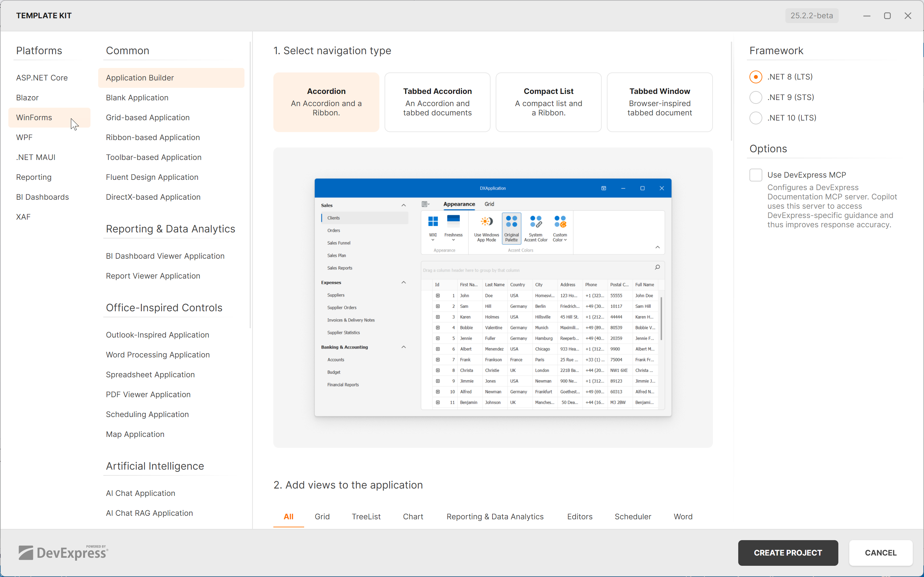Click the Custom Color icon
Viewport: 924px width, 577px height.
click(560, 222)
